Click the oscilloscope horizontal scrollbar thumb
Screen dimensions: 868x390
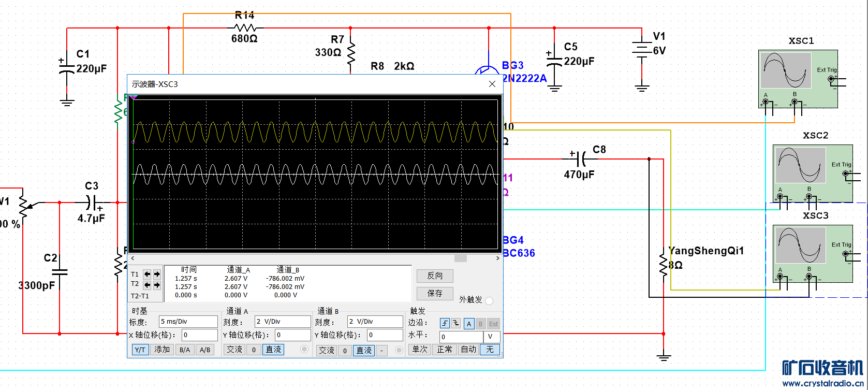click(x=461, y=258)
